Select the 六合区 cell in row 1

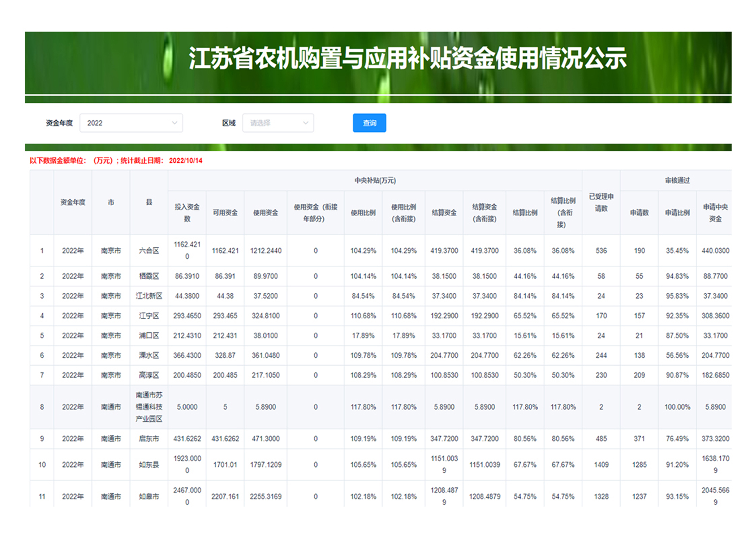[x=149, y=251]
